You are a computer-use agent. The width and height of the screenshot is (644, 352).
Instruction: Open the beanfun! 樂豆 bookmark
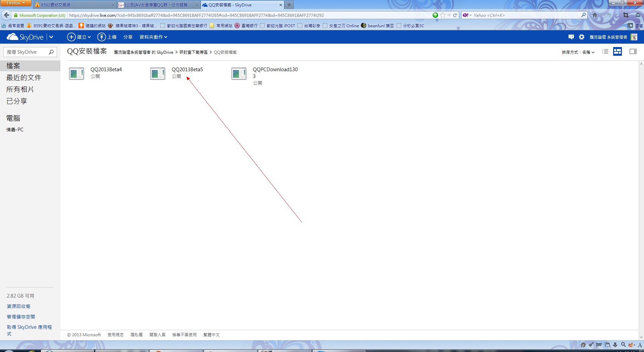coord(377,26)
